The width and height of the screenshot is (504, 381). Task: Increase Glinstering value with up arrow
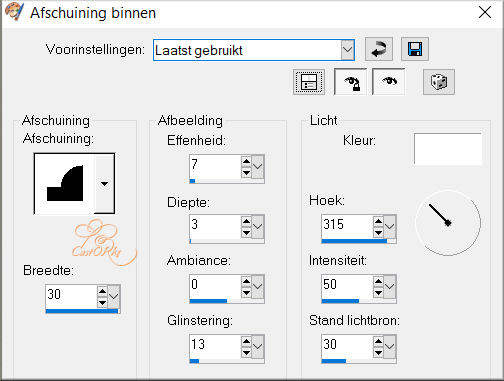(x=246, y=341)
